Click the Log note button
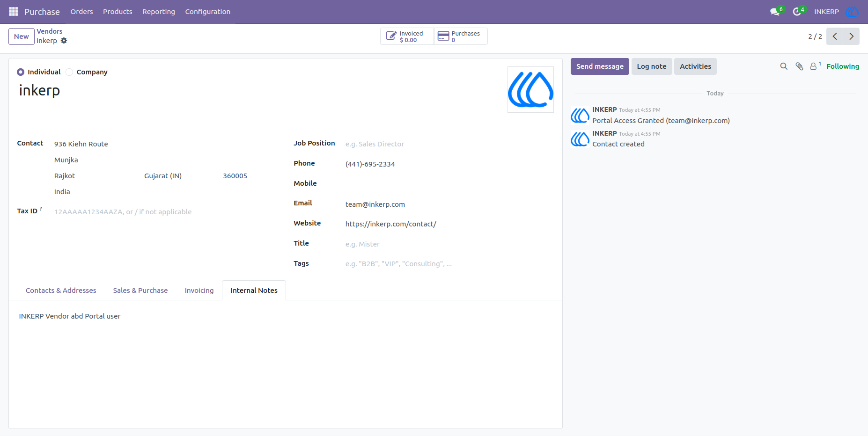The image size is (868, 436). point(652,66)
